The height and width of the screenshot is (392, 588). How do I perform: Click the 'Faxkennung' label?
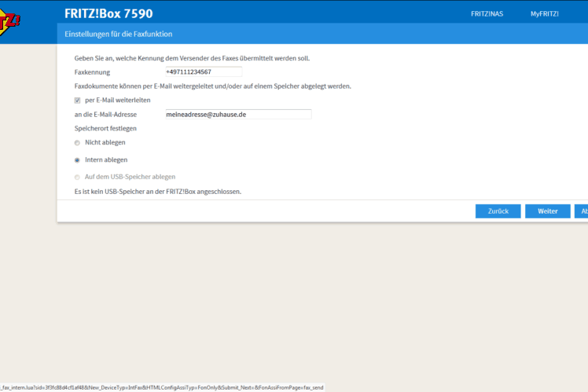pyautogui.click(x=92, y=72)
